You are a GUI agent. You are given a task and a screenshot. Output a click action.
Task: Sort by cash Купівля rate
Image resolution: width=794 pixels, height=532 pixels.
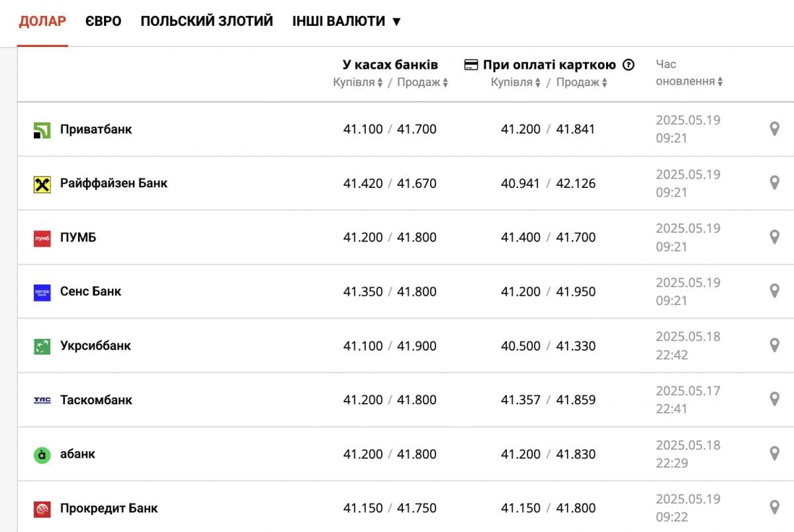click(x=358, y=83)
